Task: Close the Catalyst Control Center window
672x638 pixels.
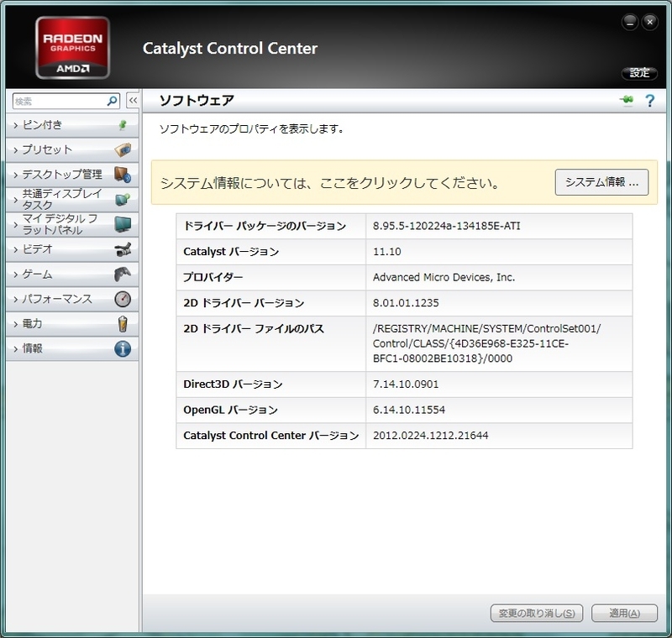Action: [649, 22]
